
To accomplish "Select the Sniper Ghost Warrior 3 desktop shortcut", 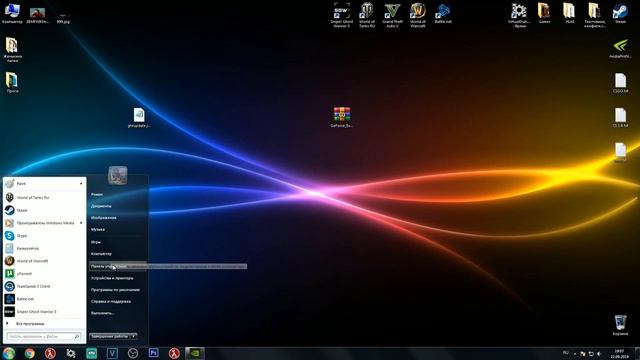I will [x=342, y=16].
